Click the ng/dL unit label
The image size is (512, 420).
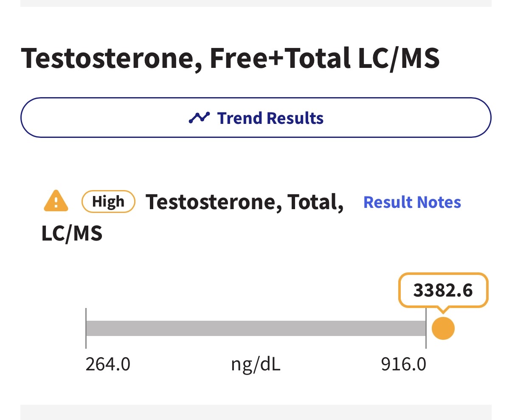click(256, 364)
